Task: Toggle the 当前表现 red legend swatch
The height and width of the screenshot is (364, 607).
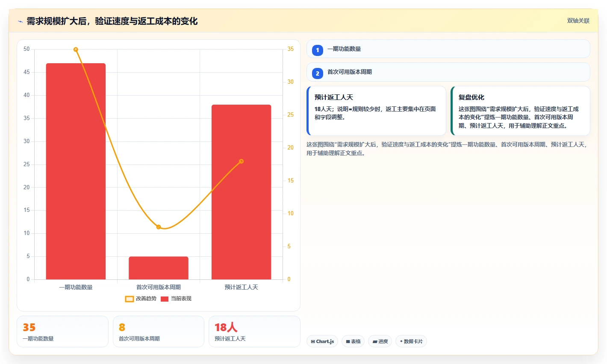Action: point(165,299)
